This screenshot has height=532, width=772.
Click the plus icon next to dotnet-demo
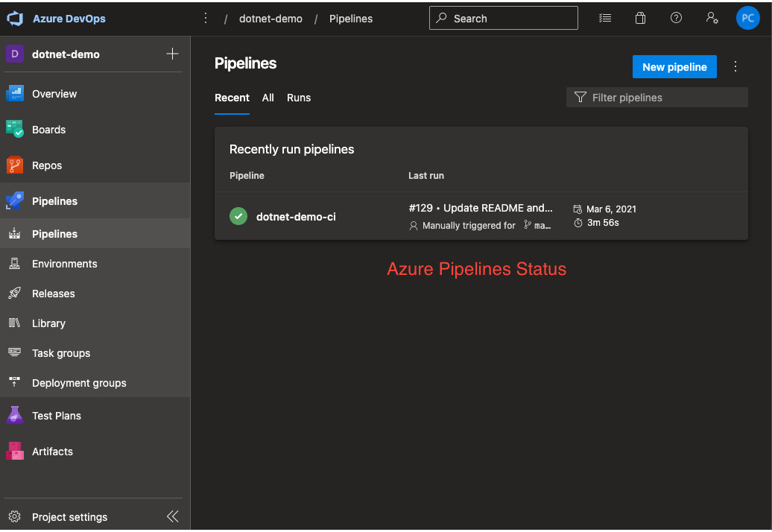tap(172, 54)
